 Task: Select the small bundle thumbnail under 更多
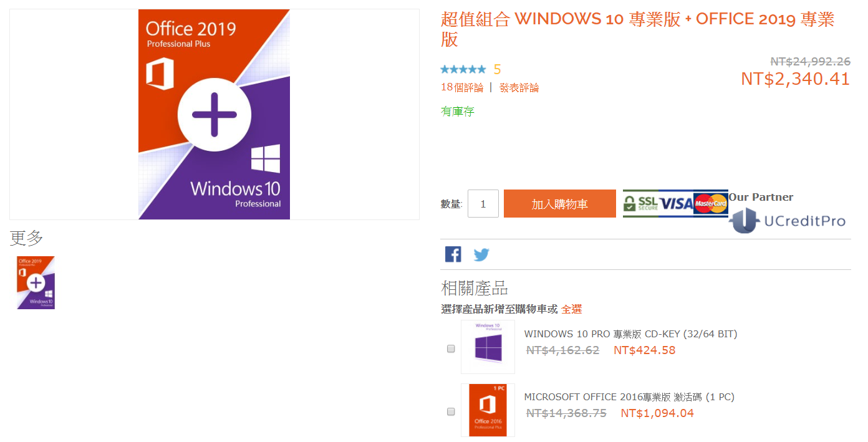point(36,282)
